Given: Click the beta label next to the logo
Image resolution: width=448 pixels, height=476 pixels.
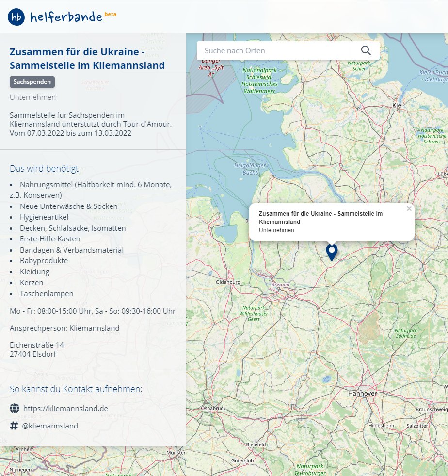Looking at the screenshot, I should tap(109, 14).
